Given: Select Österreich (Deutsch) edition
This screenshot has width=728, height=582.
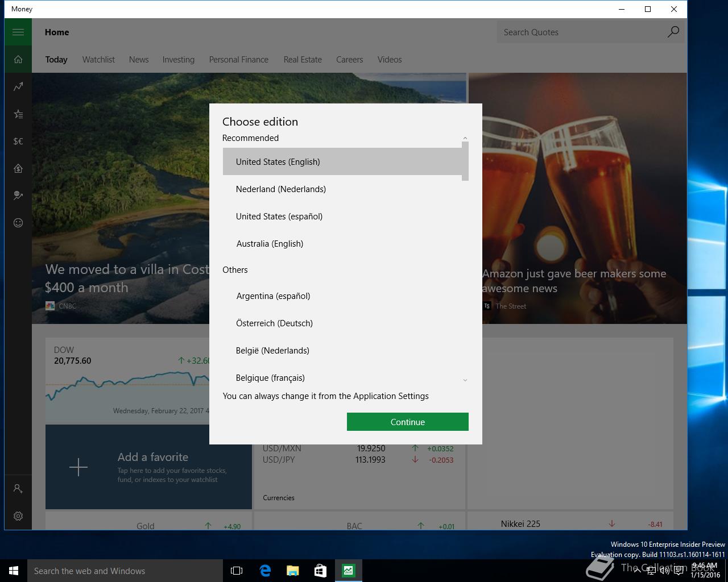Looking at the screenshot, I should (342, 323).
